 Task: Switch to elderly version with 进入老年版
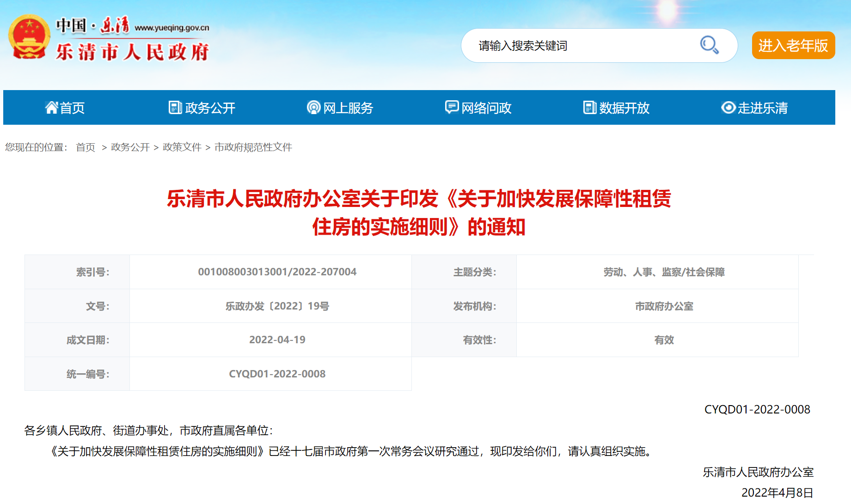[x=793, y=45]
